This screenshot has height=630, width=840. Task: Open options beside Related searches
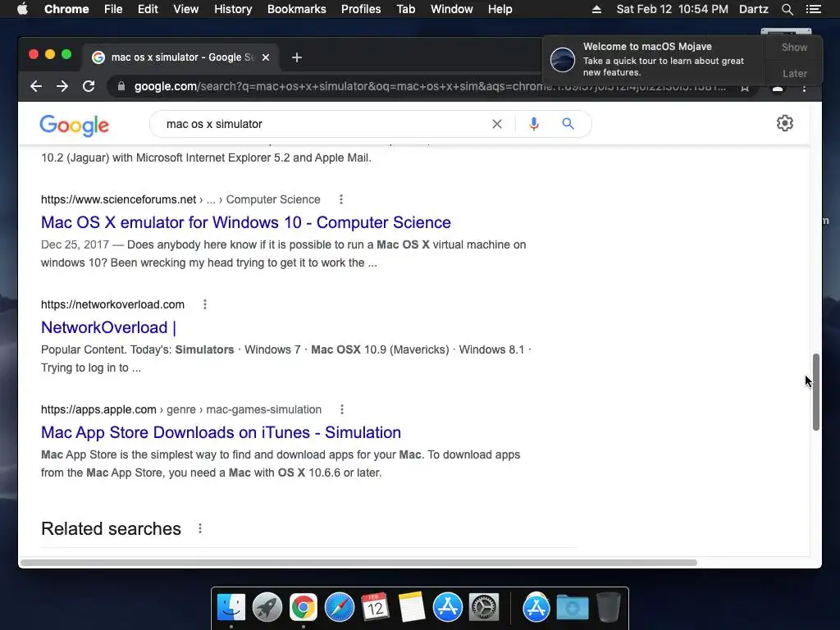[x=200, y=529]
